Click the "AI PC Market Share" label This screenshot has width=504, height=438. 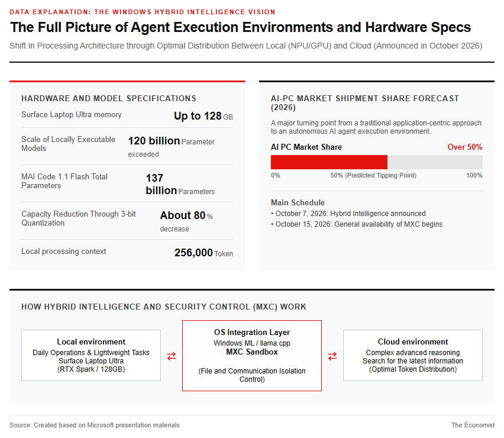click(306, 147)
